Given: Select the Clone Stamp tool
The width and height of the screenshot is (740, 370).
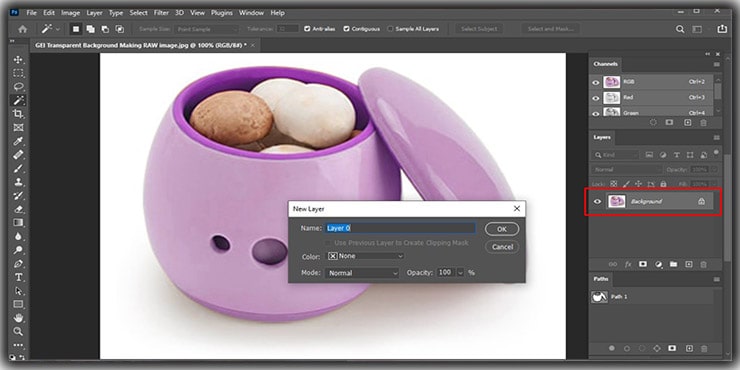Looking at the screenshot, I should [18, 182].
